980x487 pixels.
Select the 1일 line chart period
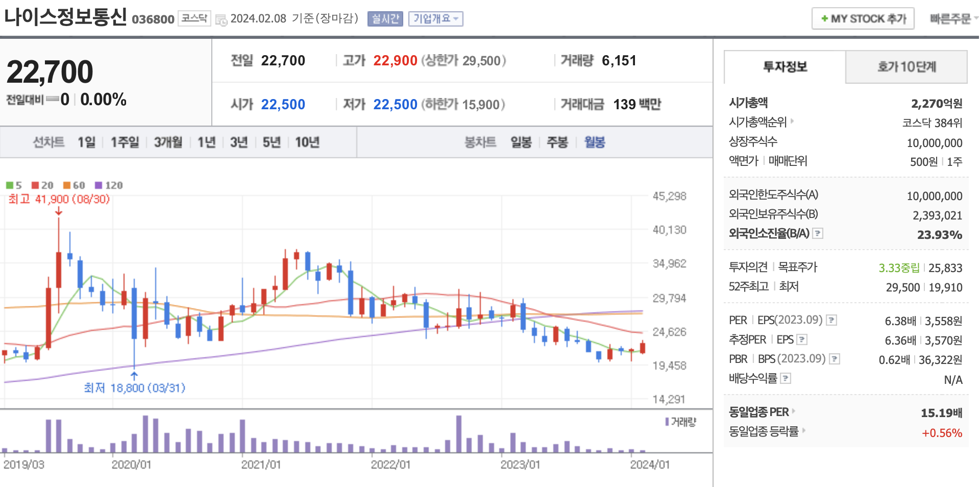click(86, 142)
